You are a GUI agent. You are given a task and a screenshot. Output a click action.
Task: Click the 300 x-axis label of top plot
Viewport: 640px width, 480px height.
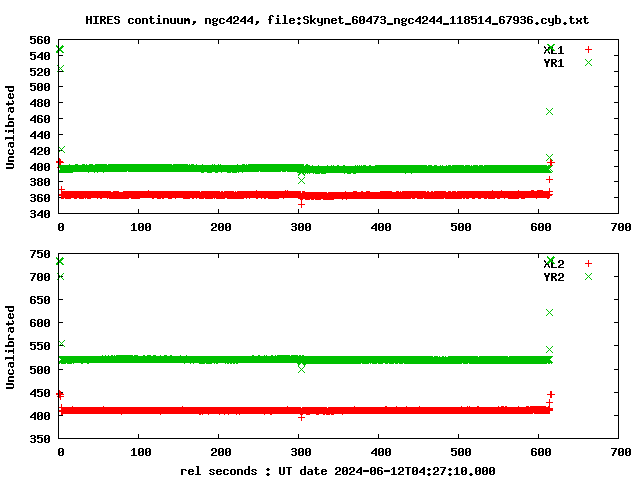[301, 227]
